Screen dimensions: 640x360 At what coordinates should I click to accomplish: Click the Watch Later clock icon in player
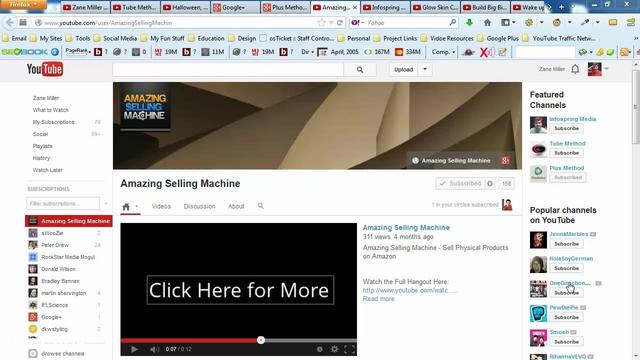point(320,349)
